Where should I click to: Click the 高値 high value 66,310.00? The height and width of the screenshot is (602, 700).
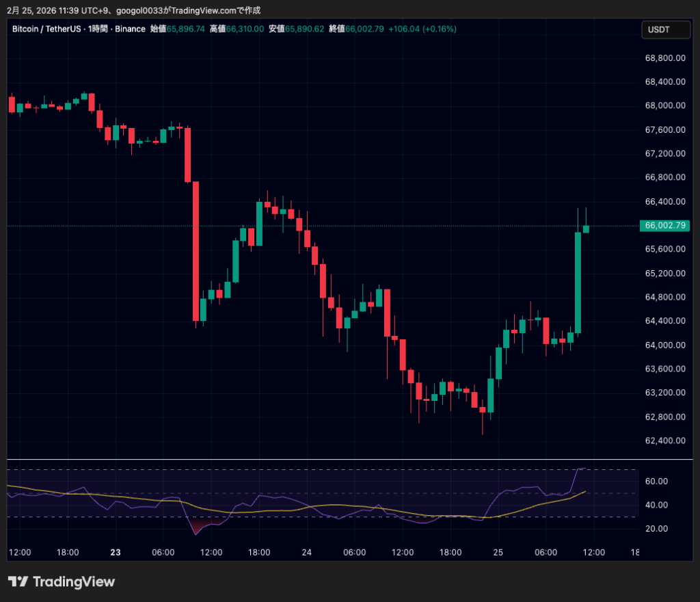[x=245, y=29]
